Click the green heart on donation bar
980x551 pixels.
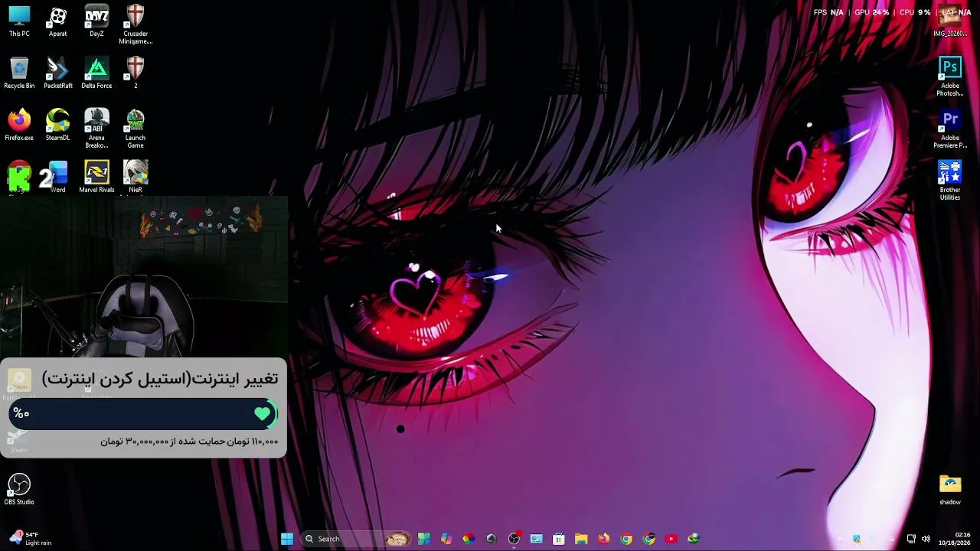click(263, 414)
